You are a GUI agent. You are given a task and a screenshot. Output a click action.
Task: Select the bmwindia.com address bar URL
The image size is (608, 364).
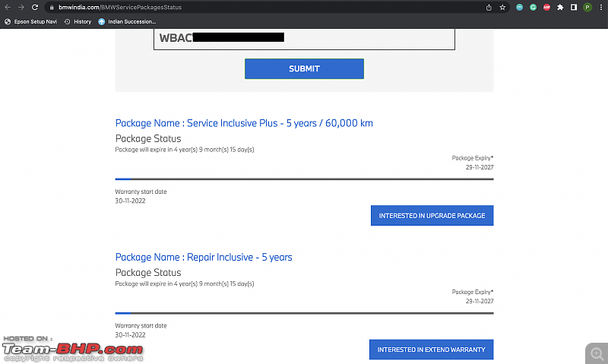(120, 8)
